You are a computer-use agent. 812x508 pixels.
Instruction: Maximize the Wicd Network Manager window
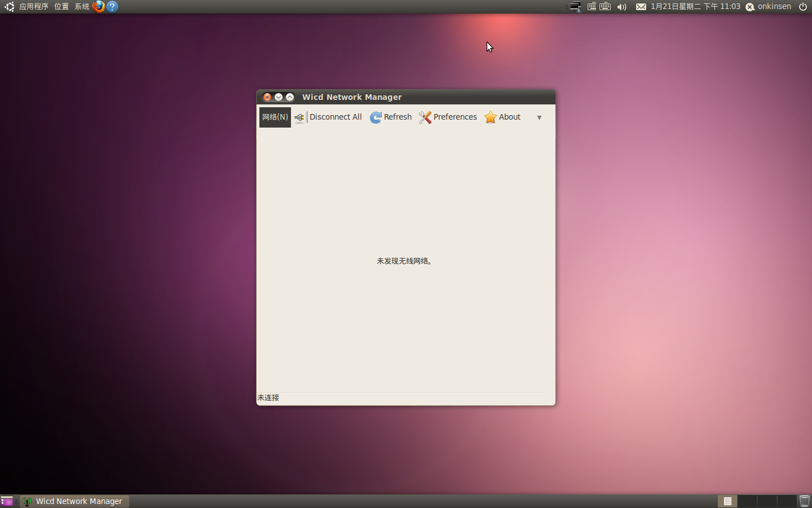[290, 97]
